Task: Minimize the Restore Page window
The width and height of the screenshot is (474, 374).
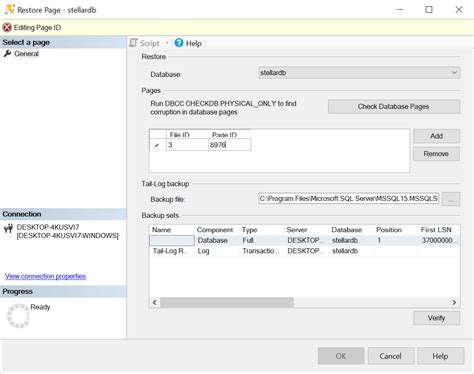Action: pyautogui.click(x=400, y=9)
